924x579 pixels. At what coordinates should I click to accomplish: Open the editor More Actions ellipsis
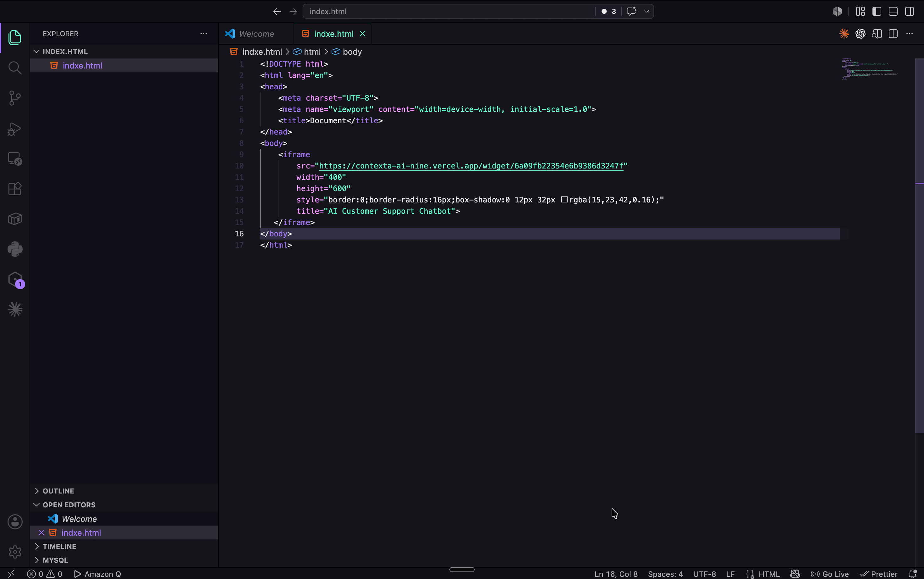pos(910,34)
